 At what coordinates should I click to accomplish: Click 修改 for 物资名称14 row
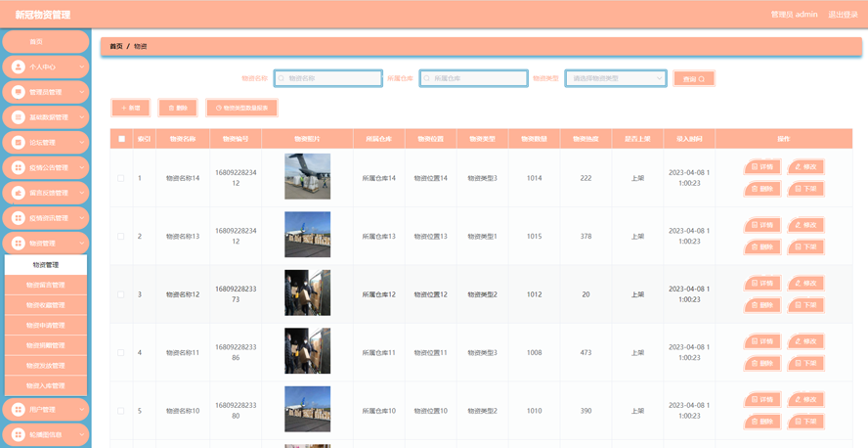806,166
